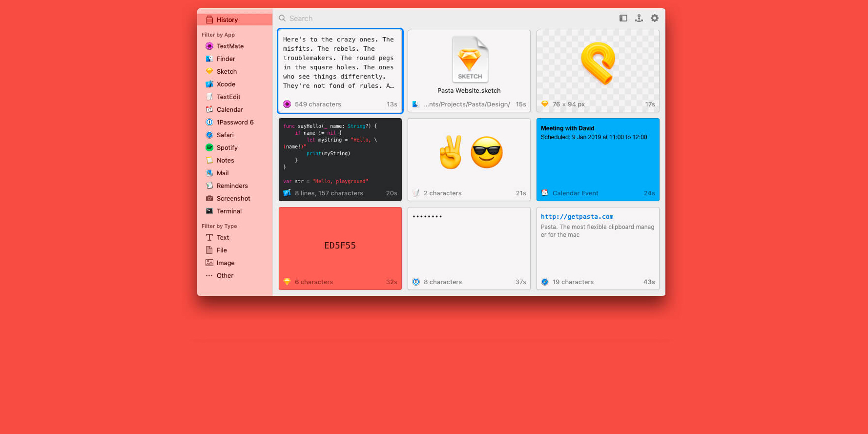Click the anchor pin icon

[639, 18]
